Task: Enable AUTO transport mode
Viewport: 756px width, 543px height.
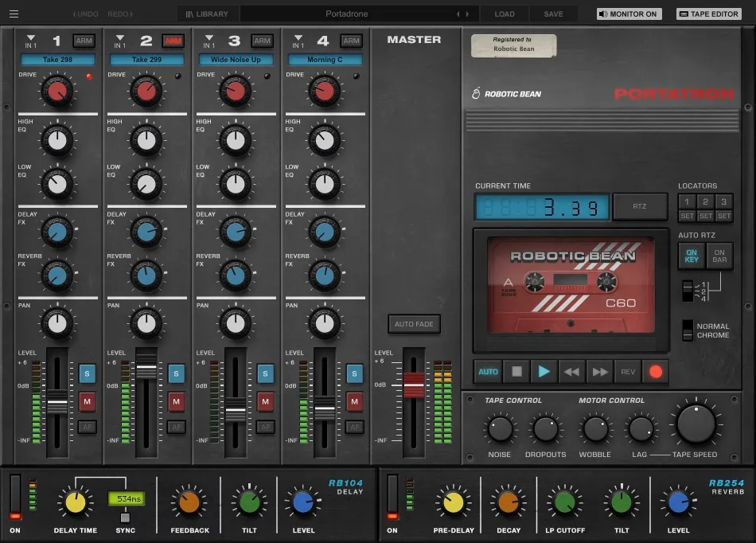Action: [x=488, y=371]
